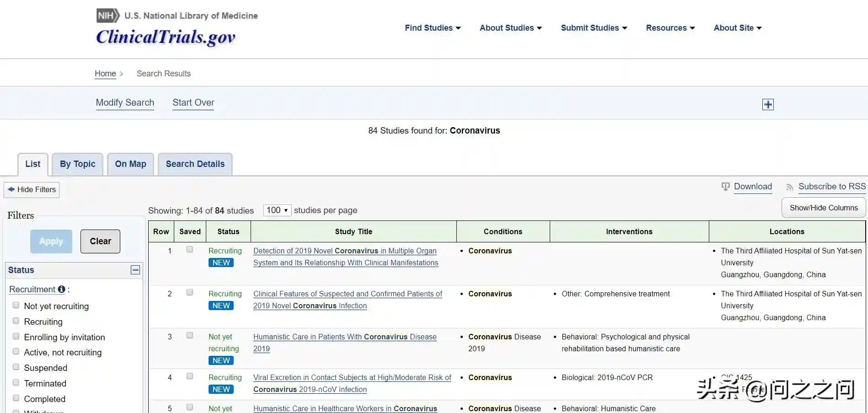Click the Subscribe to RSS feed icon
This screenshot has width=868, height=413.
pos(789,187)
